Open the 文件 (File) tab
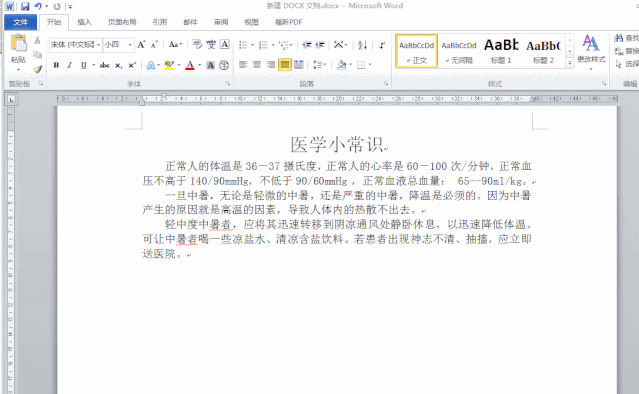The width and height of the screenshot is (639, 394). (20, 22)
